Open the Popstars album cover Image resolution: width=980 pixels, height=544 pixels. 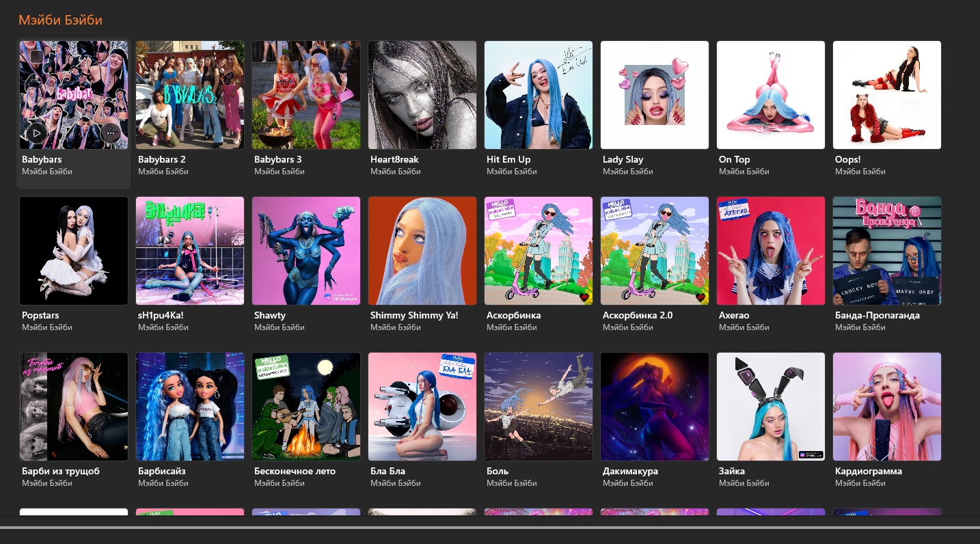click(74, 251)
